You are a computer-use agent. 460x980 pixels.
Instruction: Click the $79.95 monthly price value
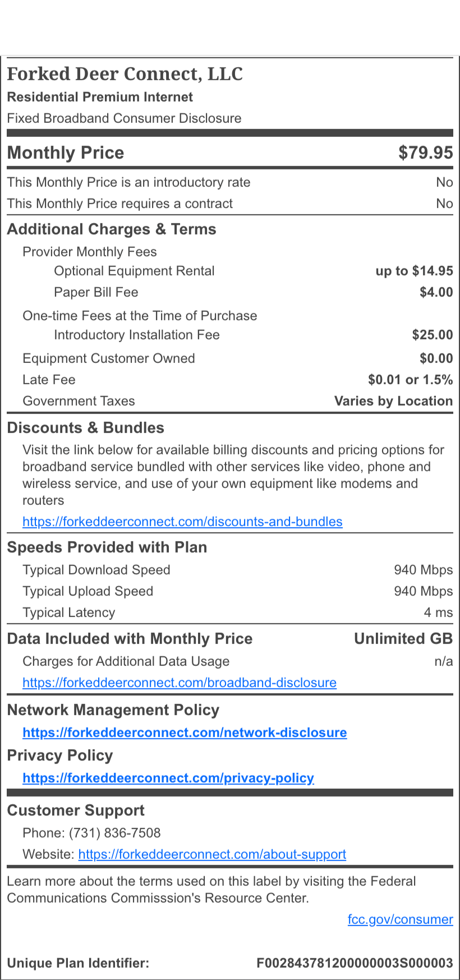(425, 153)
